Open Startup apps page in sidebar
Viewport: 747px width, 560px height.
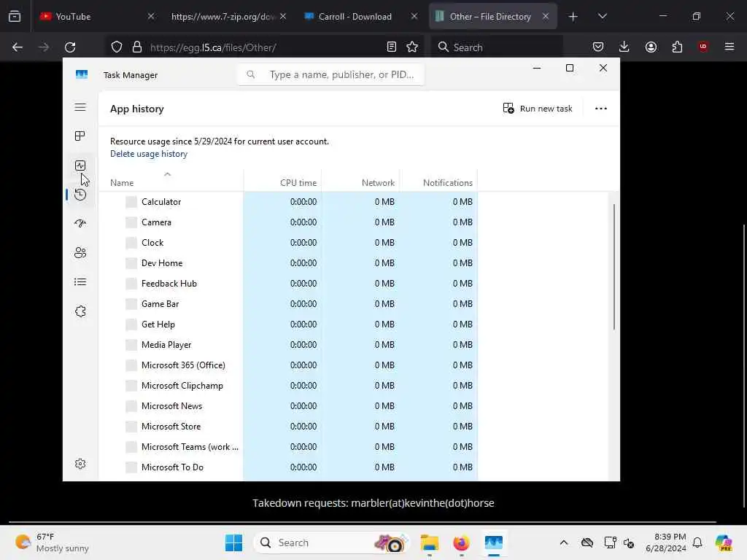80,223
